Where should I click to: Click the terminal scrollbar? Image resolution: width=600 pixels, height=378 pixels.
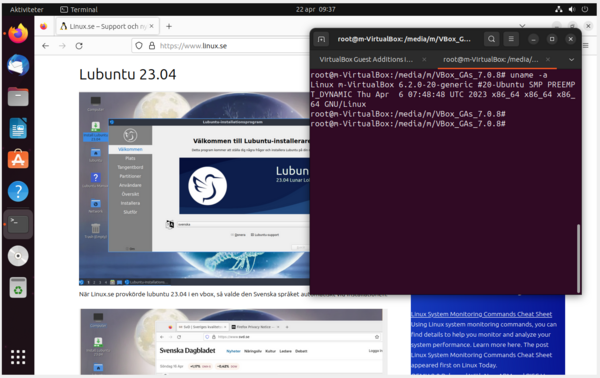578,258
